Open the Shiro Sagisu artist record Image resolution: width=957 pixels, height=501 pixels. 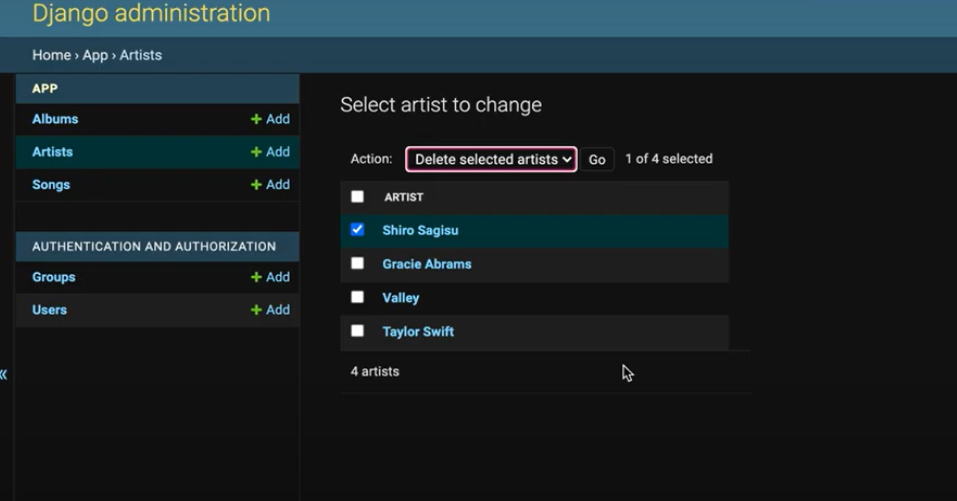(x=421, y=230)
